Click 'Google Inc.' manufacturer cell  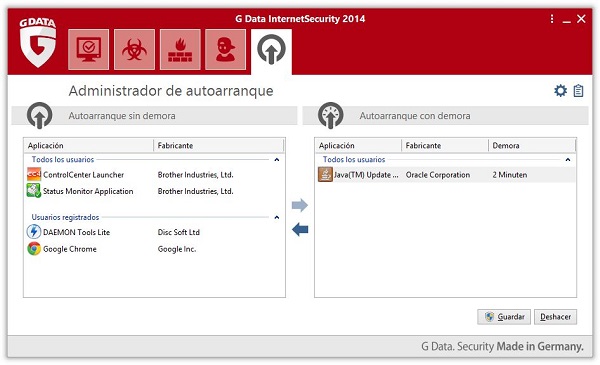tap(177, 249)
